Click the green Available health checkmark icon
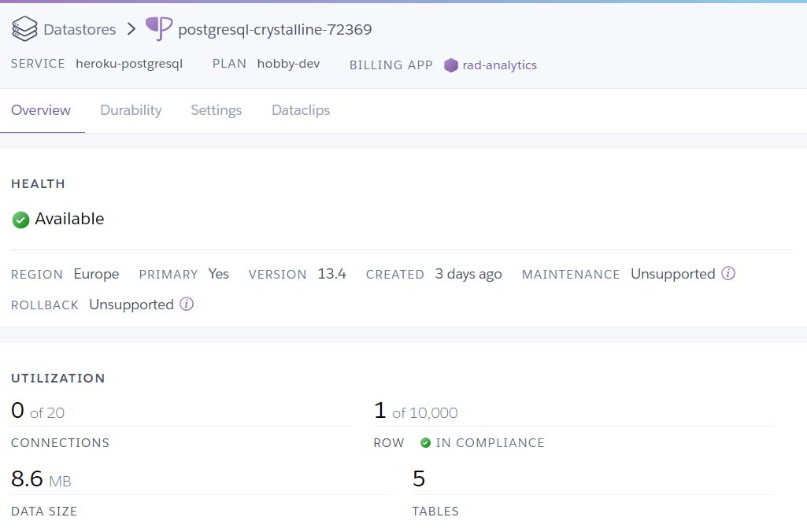 tap(20, 220)
